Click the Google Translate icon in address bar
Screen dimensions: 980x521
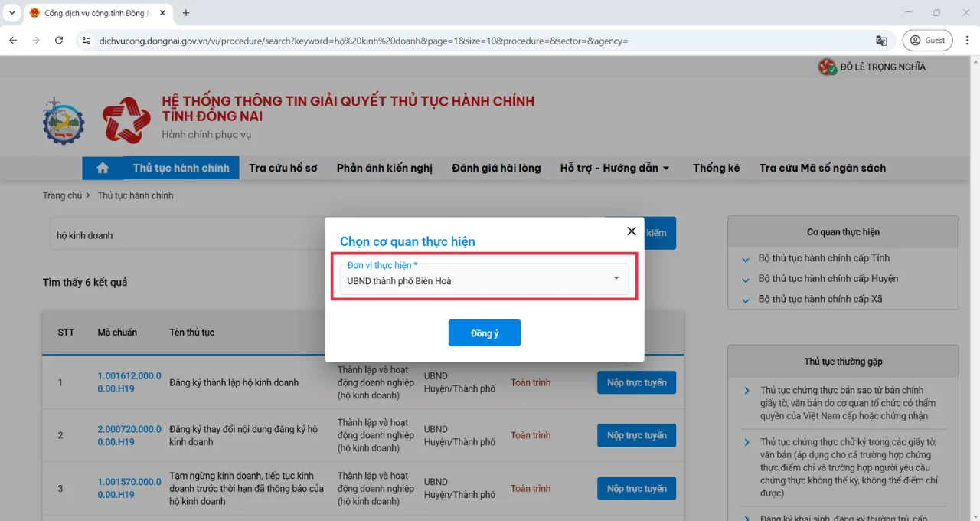pos(881,41)
